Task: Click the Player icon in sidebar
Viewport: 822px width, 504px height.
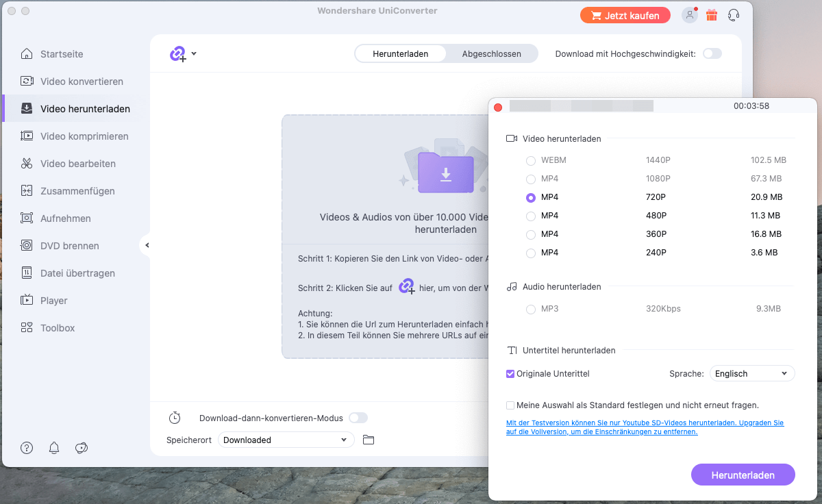Action: tap(27, 301)
